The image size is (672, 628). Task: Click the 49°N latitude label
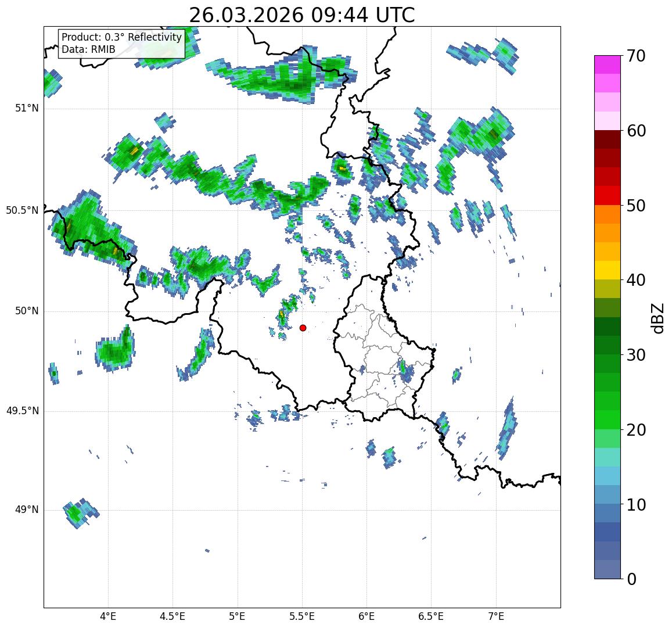27,510
